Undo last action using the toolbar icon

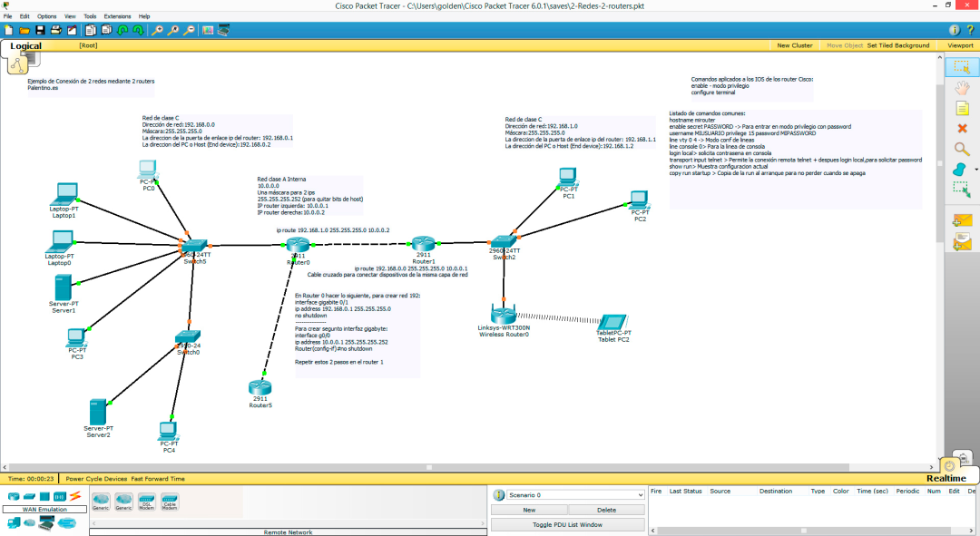pyautogui.click(x=122, y=30)
